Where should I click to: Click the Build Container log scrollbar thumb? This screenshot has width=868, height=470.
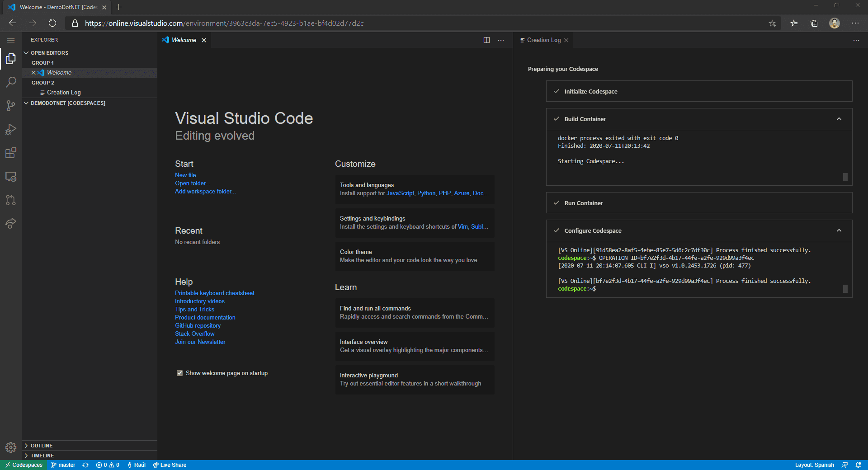[x=845, y=177]
